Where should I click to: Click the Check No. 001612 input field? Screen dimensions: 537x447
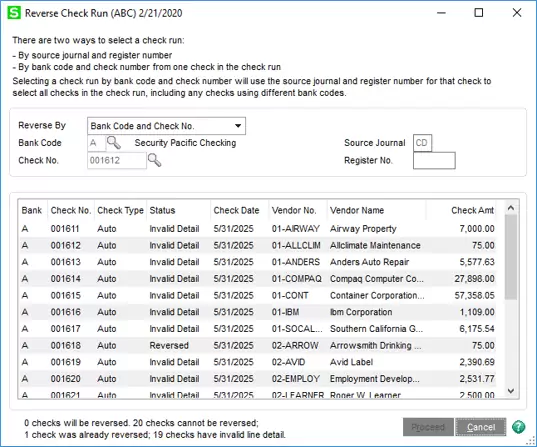tap(117, 160)
